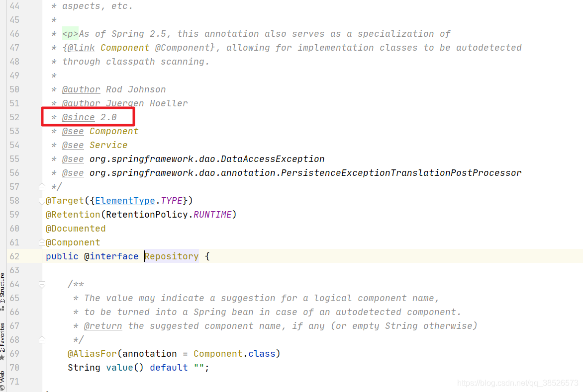Click the value() method name

tap(119, 368)
